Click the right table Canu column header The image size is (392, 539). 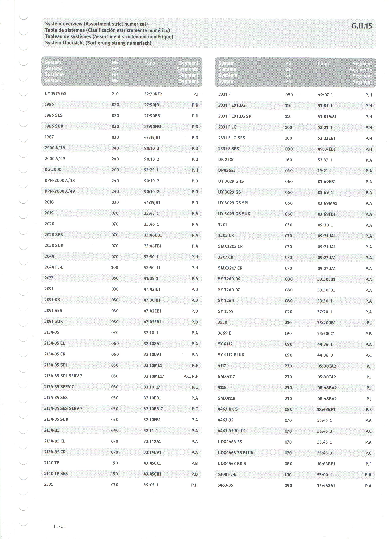323,63
